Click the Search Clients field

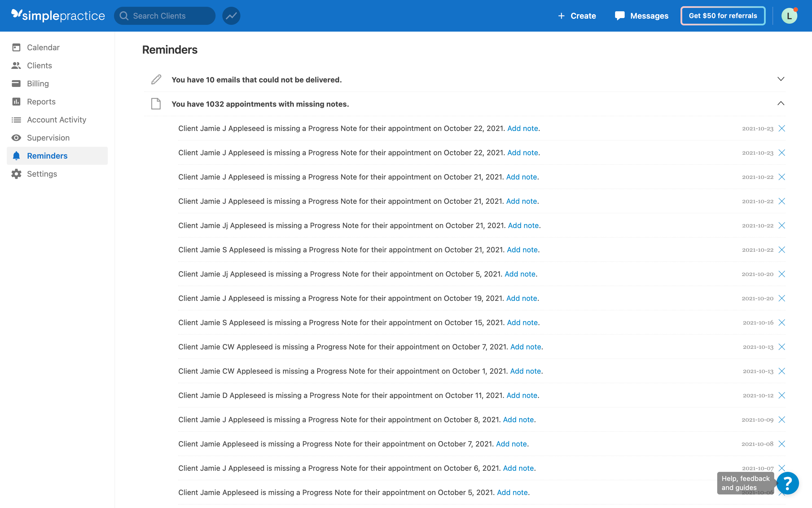[x=164, y=16]
